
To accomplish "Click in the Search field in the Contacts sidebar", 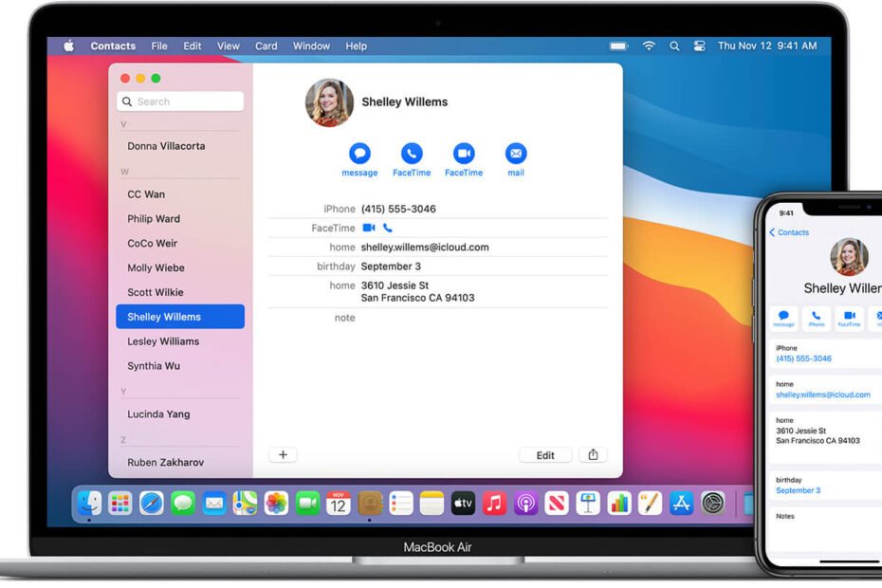I will (180, 101).
